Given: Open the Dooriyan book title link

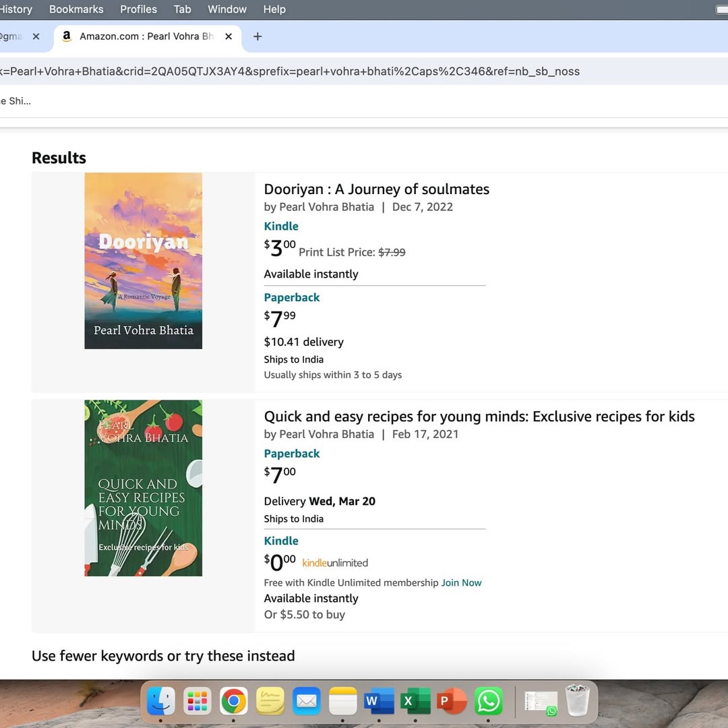Looking at the screenshot, I should [x=376, y=189].
